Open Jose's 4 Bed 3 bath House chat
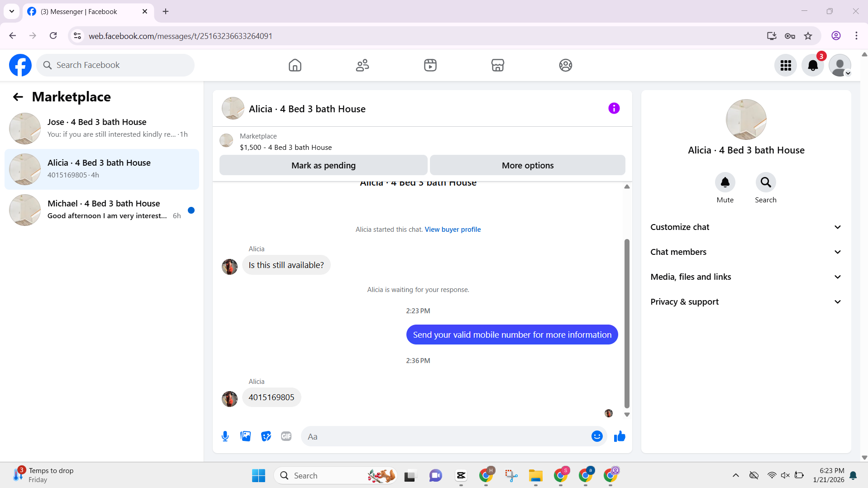868x488 pixels. [102, 129]
